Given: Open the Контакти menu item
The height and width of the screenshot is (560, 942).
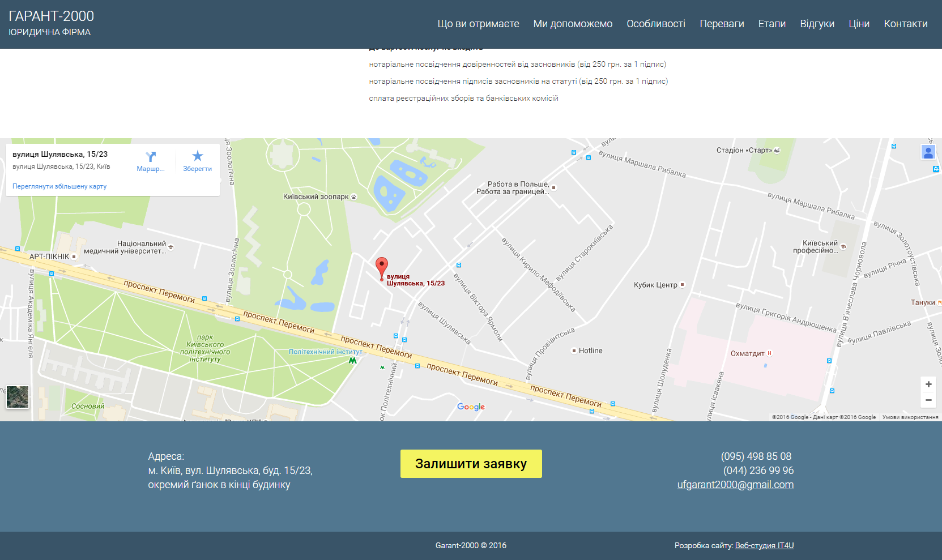Looking at the screenshot, I should (905, 24).
